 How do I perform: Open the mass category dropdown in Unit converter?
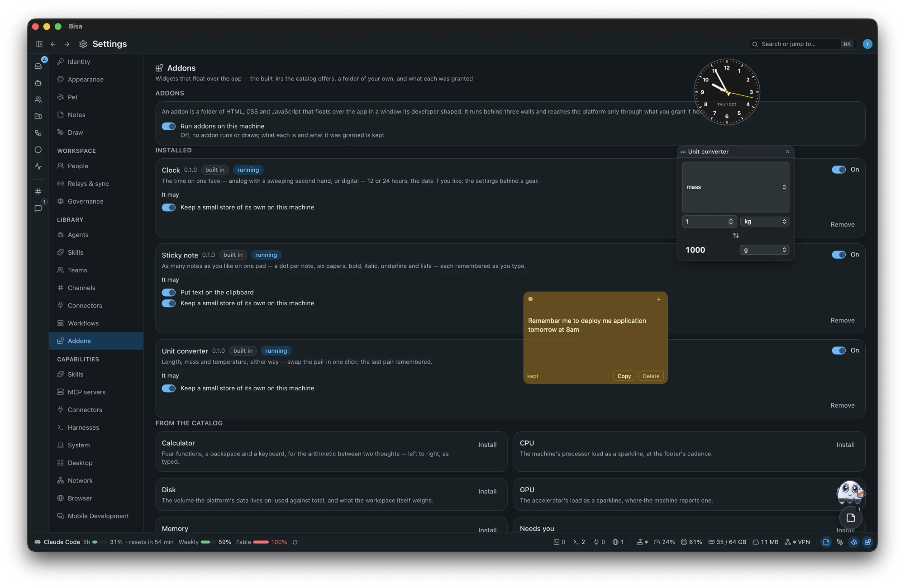coord(736,187)
